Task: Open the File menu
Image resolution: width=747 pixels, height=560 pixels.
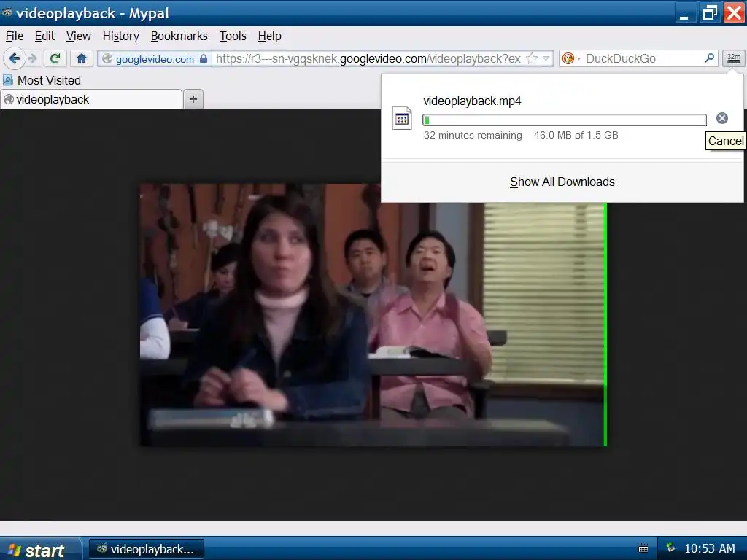Action: (15, 36)
